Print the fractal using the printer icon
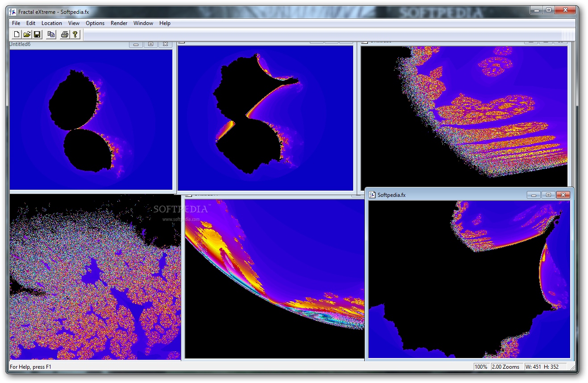The height and width of the screenshot is (383, 588). click(x=65, y=34)
